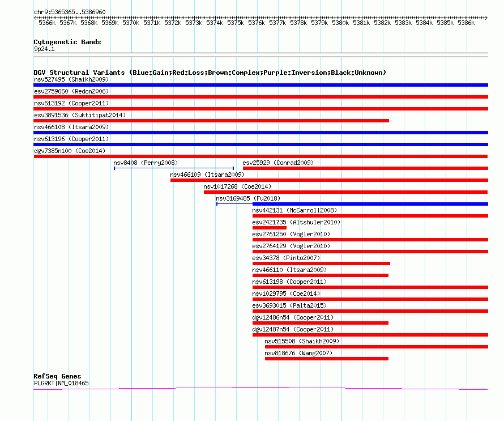This screenshot has width=504, height=421.
Task: Select the nsv8408 (Perry2008) gain variant
Action: pos(146,163)
